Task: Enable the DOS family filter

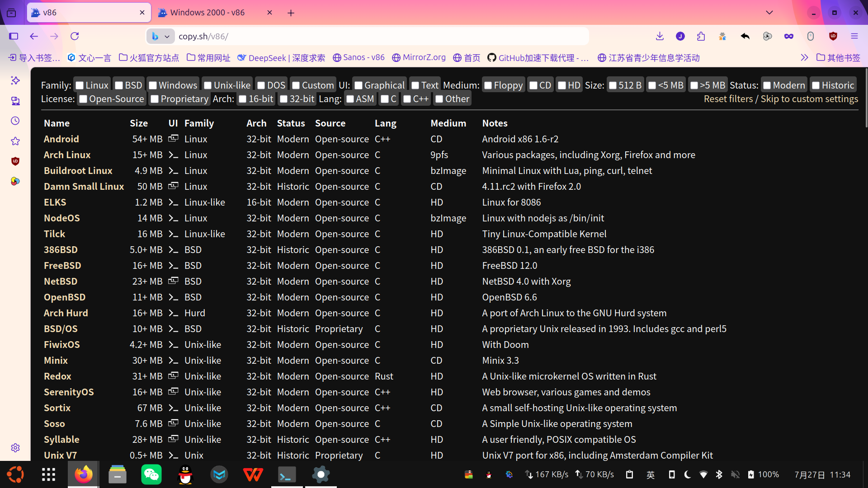Action: (261, 85)
